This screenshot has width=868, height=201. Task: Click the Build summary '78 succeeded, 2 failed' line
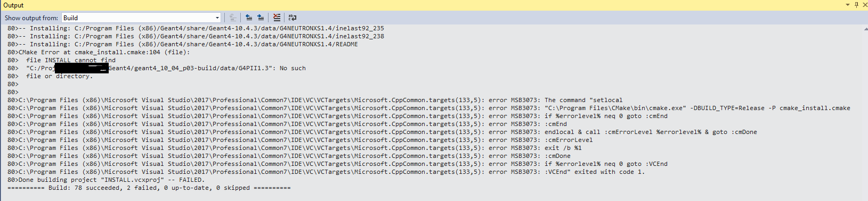(x=149, y=188)
